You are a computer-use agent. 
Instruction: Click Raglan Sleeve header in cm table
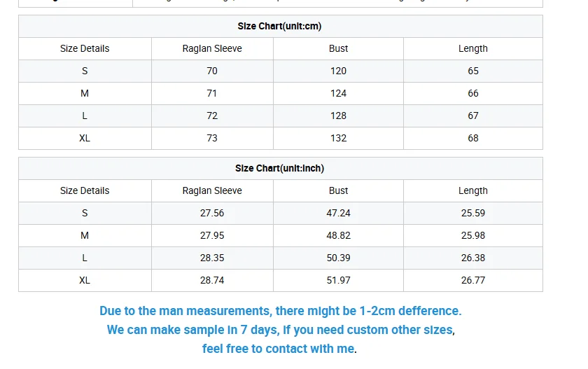pyautogui.click(x=212, y=49)
